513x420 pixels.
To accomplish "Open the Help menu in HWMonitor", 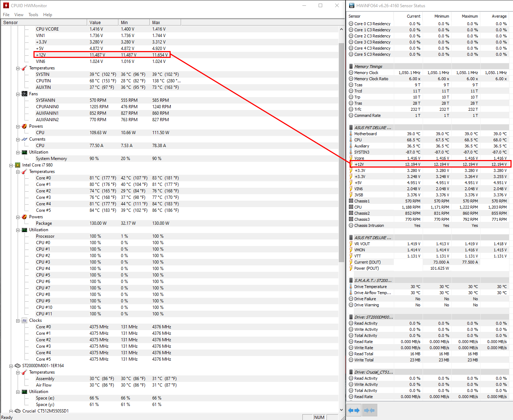I will coord(48,15).
